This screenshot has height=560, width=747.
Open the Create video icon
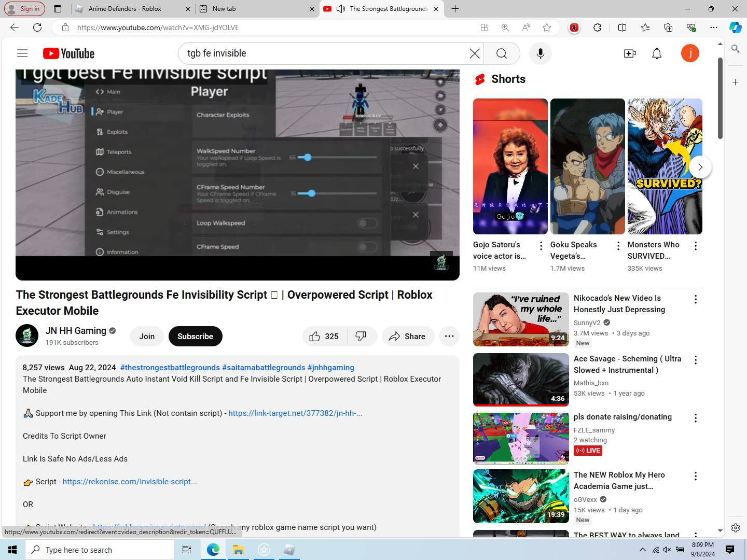click(x=630, y=53)
